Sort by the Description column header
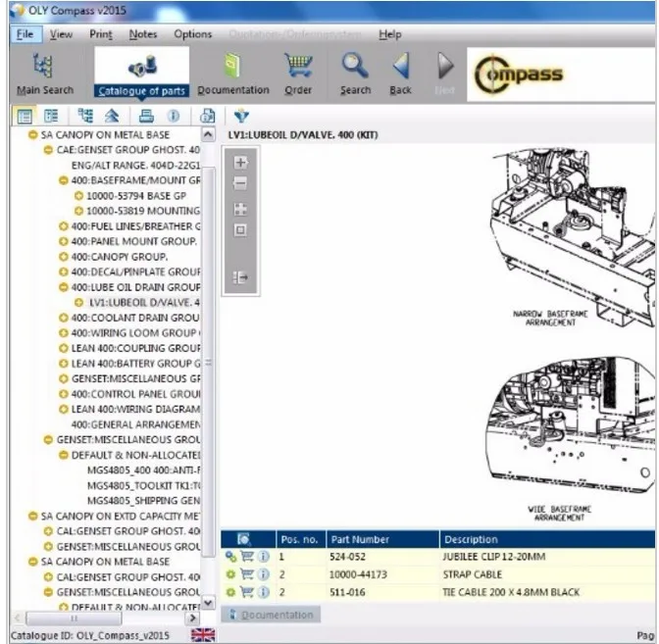This screenshot has width=659, height=644. click(547, 539)
